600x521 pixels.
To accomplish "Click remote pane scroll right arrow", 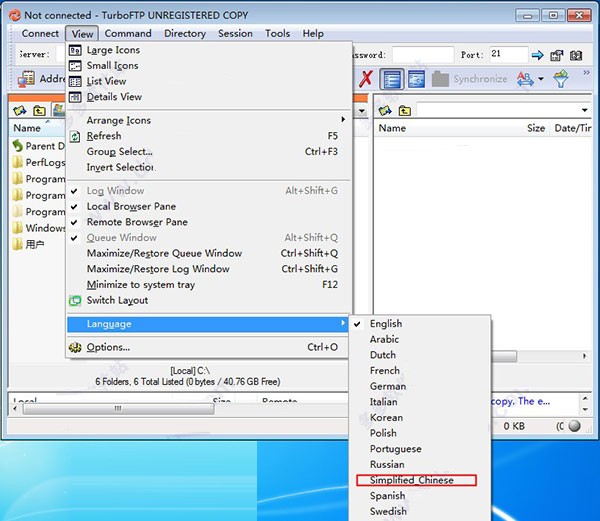I will (x=584, y=356).
